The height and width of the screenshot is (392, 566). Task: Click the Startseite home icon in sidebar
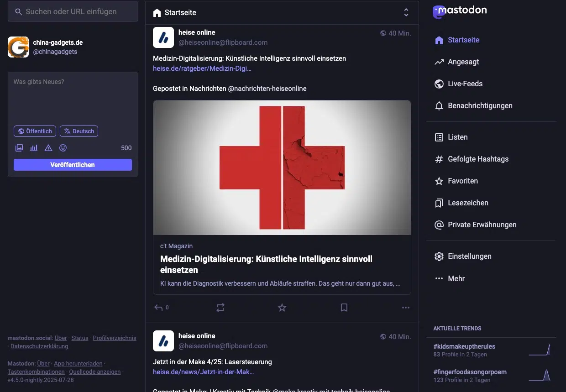coord(439,40)
